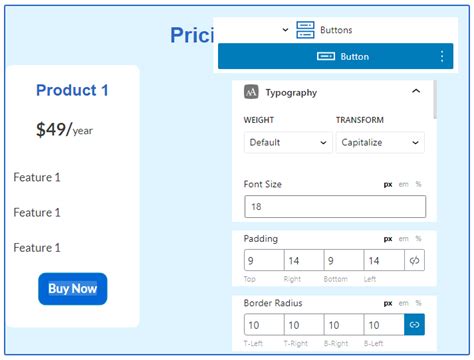The height and width of the screenshot is (360, 474).
Task: Open the Transform Capitalize dropdown
Action: click(380, 142)
